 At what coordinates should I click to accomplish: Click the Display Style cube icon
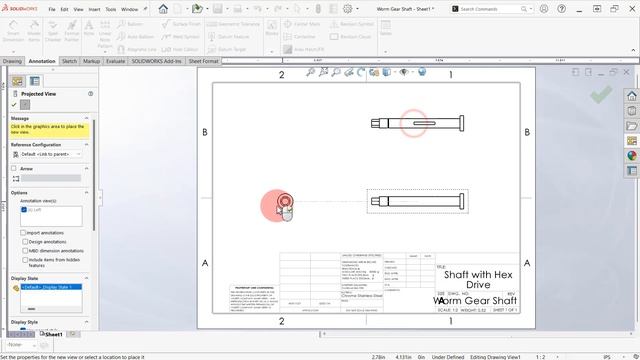tap(386, 72)
